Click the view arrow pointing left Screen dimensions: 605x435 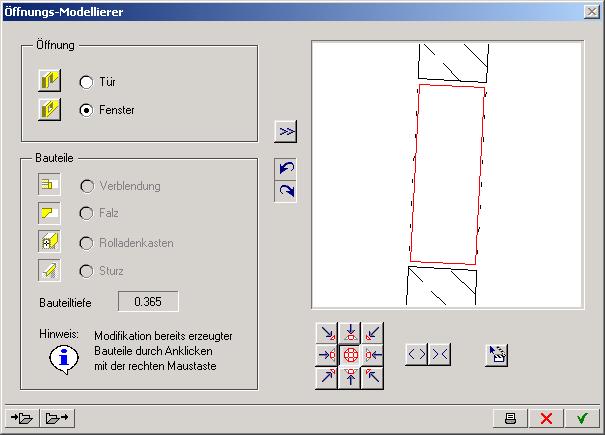[x=372, y=355]
